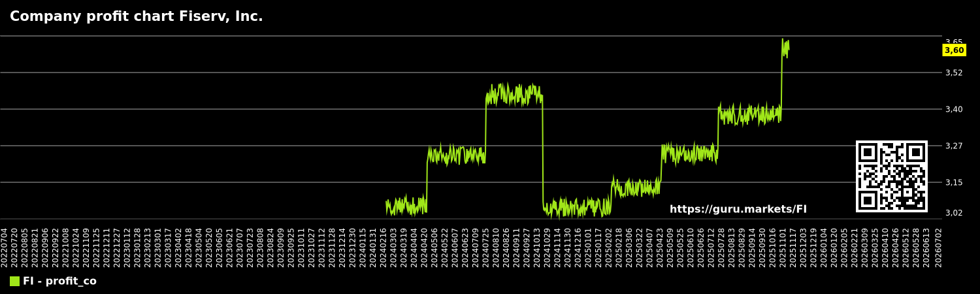Viewport: 980px width, 294px height.
Task: Click the 20221109 date label on x-axis
Action: pyautogui.click(x=86, y=247)
